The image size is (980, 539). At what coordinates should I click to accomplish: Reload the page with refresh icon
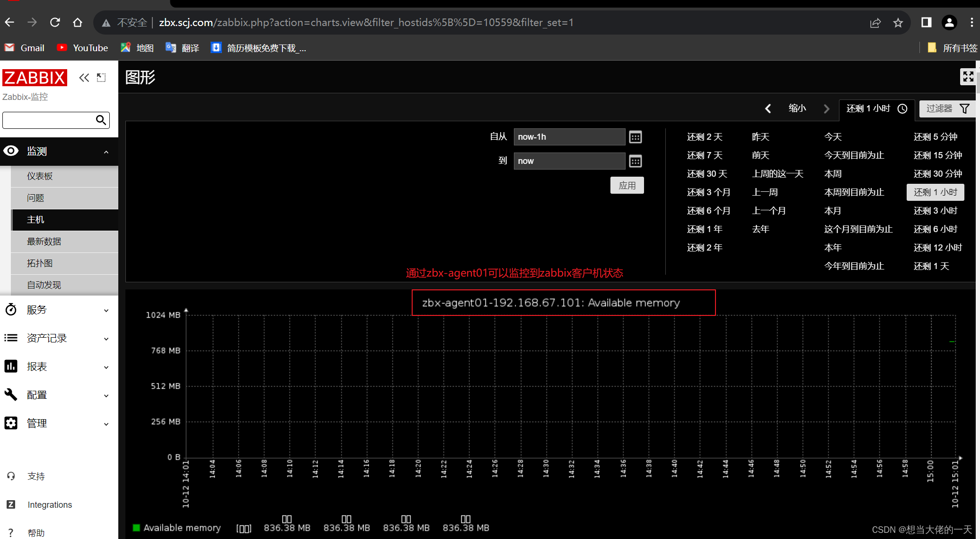55,22
